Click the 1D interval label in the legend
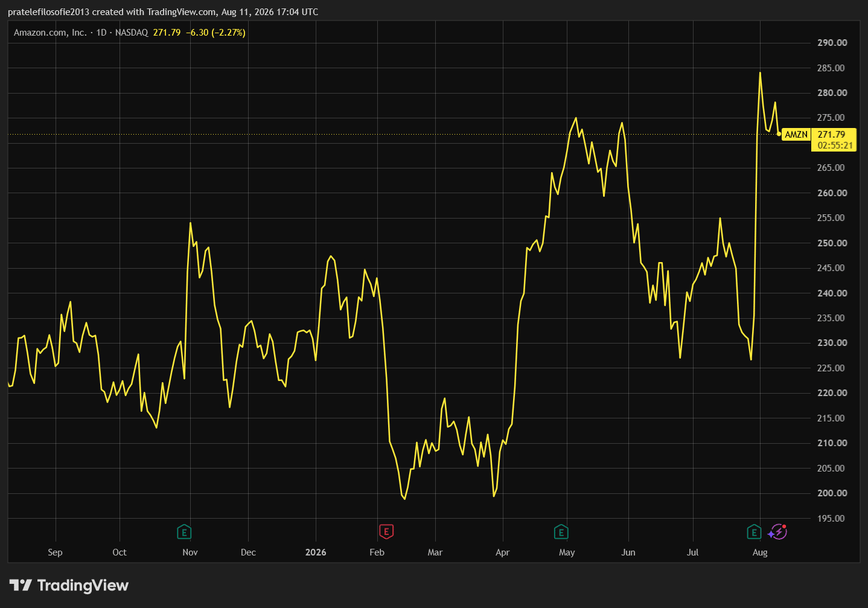The height and width of the screenshot is (608, 868). (x=101, y=33)
